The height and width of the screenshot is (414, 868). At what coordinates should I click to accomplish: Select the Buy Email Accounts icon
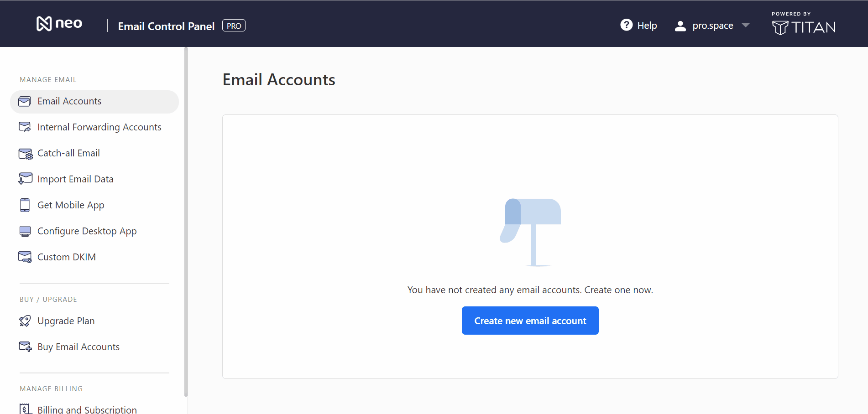pyautogui.click(x=25, y=347)
